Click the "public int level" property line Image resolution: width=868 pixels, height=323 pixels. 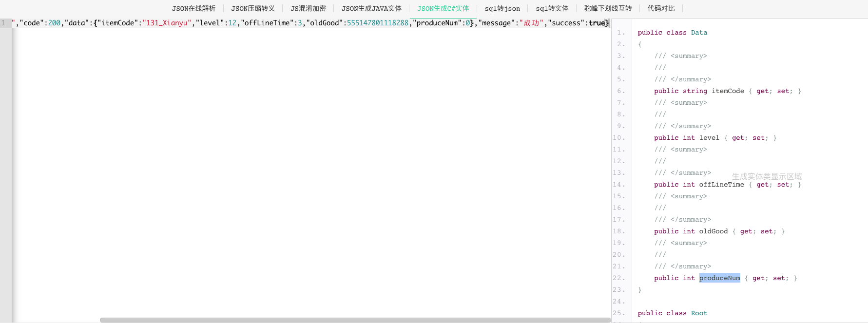tap(715, 138)
